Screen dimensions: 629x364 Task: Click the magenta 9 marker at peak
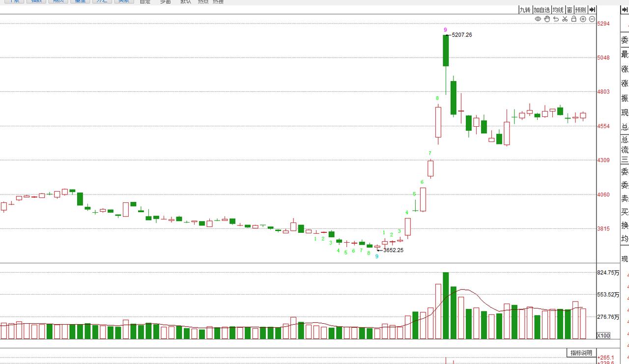pyautogui.click(x=445, y=30)
